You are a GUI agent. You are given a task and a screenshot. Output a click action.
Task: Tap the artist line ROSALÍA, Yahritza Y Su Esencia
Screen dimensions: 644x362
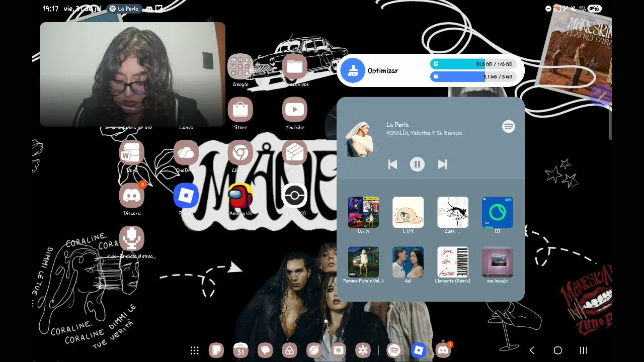(424, 133)
